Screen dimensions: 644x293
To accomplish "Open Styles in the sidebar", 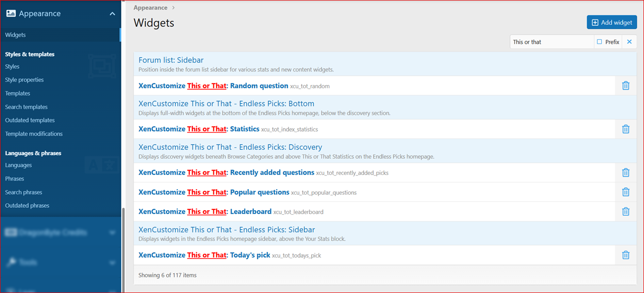I will tap(12, 67).
